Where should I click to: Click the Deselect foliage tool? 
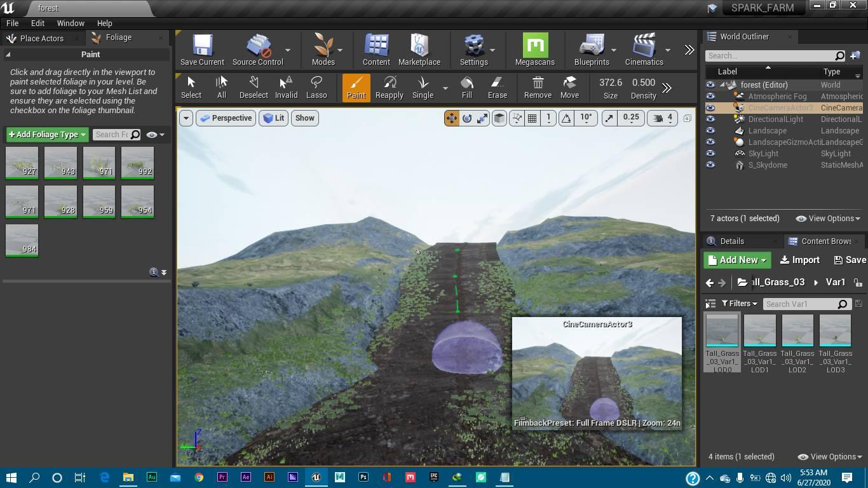(x=254, y=88)
